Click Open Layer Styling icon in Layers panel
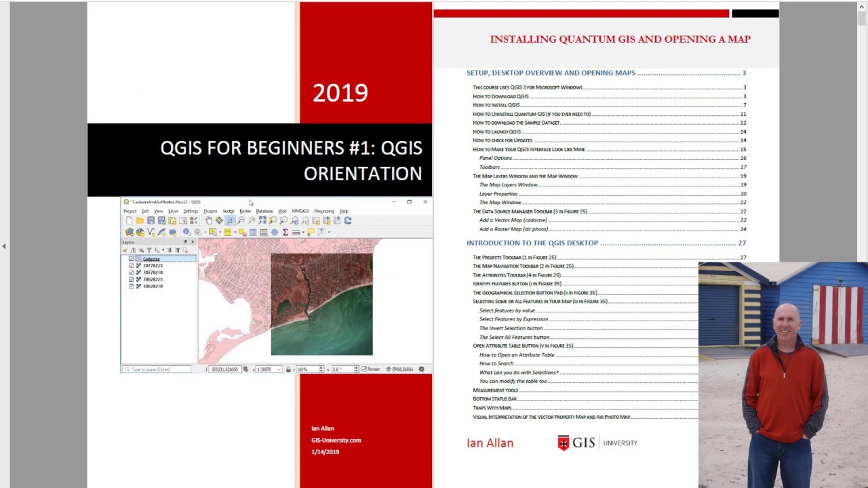The width and height of the screenshot is (868, 488). (125, 250)
